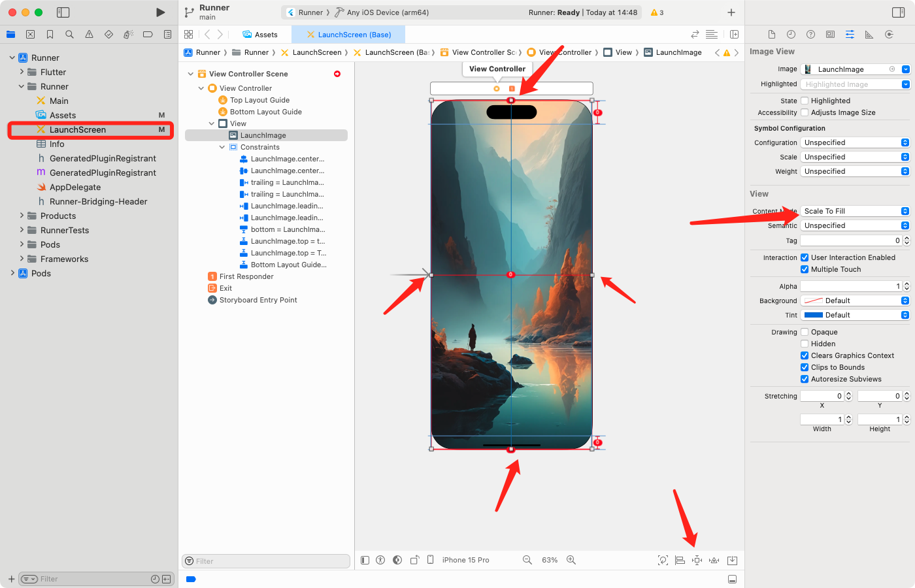Screen dimensions: 915x588
Task: Click the Resolve Auto Layout Issues icon
Action: 714,560
